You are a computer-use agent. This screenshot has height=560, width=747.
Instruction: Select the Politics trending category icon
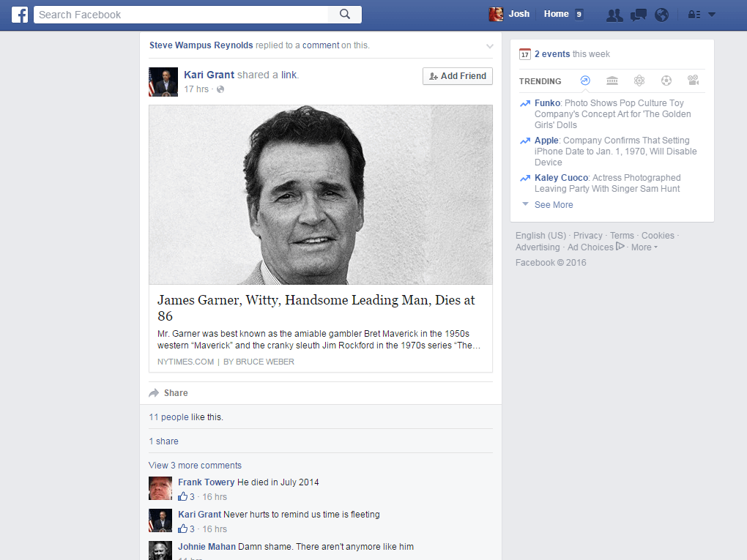[x=612, y=81]
